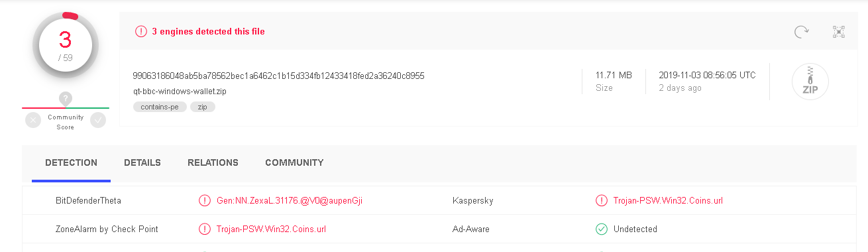Click the reanalyze refresh icon
The height and width of the screenshot is (252, 868).
802,31
